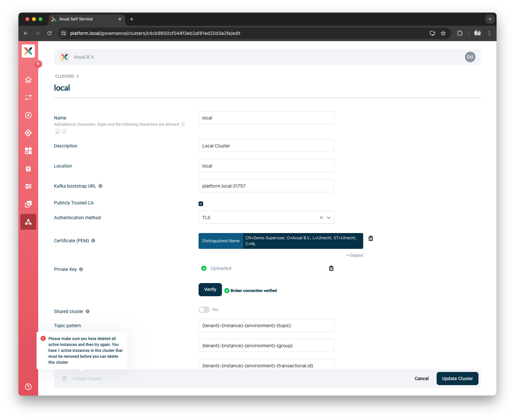The width and height of the screenshot is (515, 420).
Task: Open the stacked squares sidebar icon
Action: coord(28,204)
